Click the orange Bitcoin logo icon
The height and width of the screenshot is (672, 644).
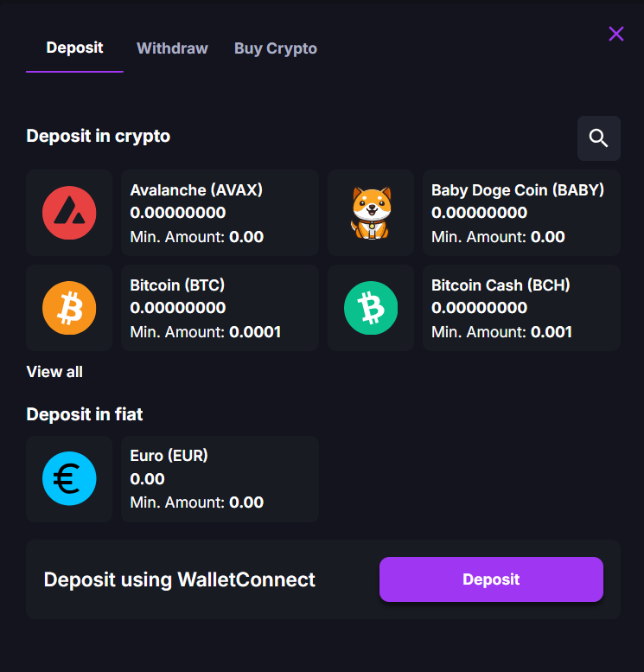point(69,308)
